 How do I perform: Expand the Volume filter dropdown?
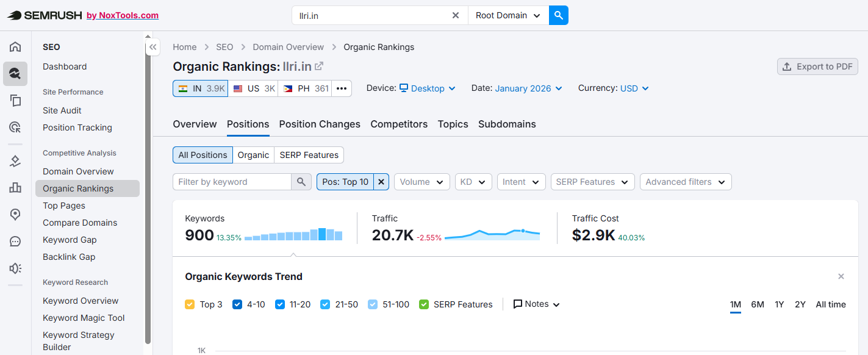click(421, 182)
